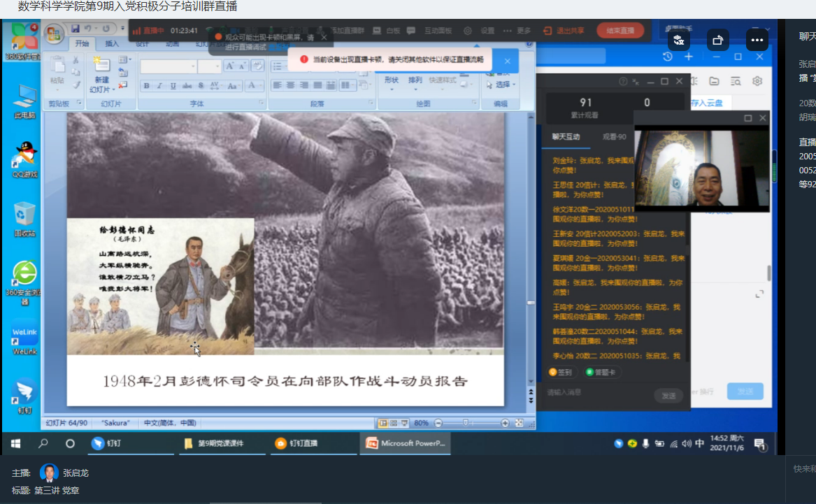The width and height of the screenshot is (816, 504).
Task: Open the folder icon in DingTalk chat toolbar
Action: tap(714, 81)
